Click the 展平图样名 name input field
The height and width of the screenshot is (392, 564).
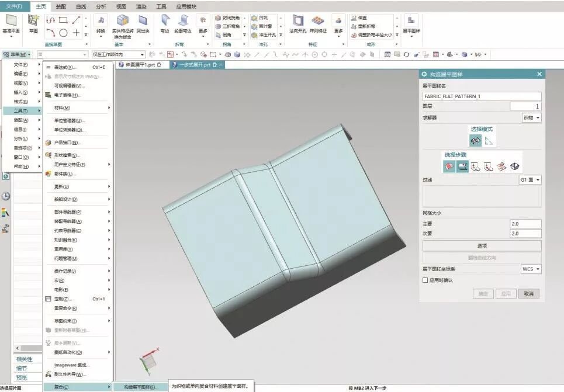click(482, 96)
